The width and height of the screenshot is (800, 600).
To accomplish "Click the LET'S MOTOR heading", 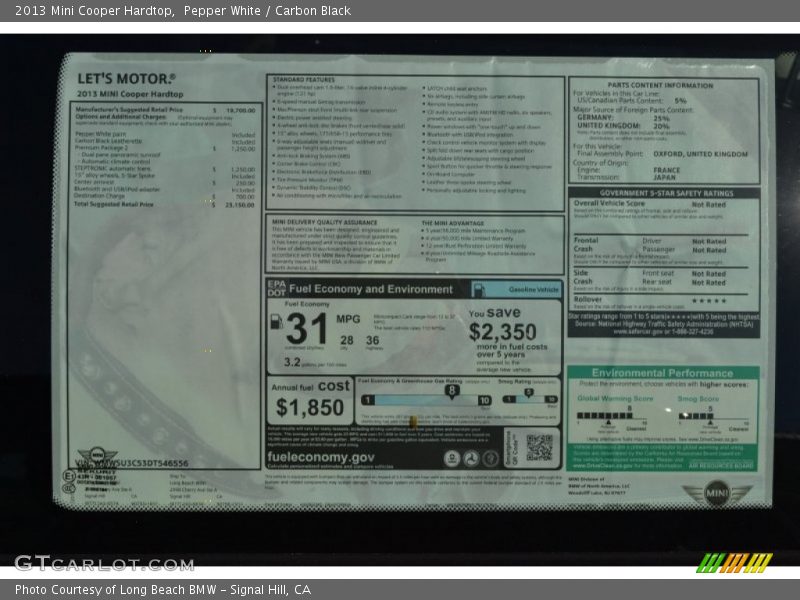I will pos(126,79).
